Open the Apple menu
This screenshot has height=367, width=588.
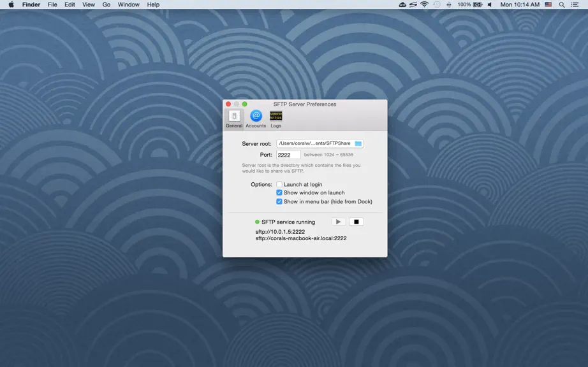pos(11,4)
